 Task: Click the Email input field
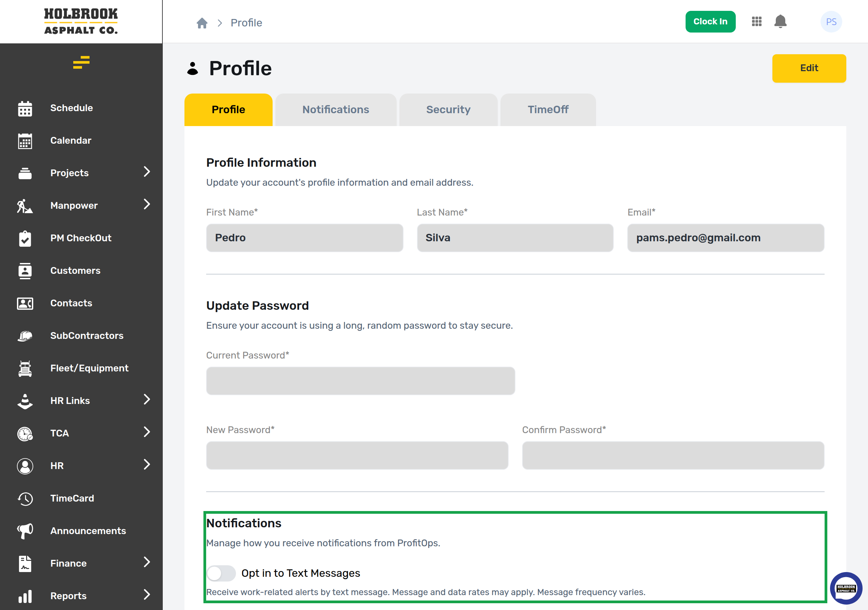(726, 238)
